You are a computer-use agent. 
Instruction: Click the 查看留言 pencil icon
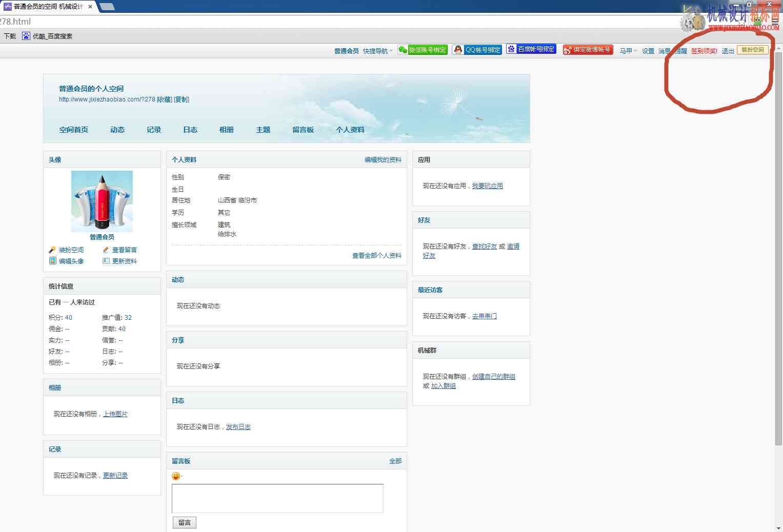106,250
